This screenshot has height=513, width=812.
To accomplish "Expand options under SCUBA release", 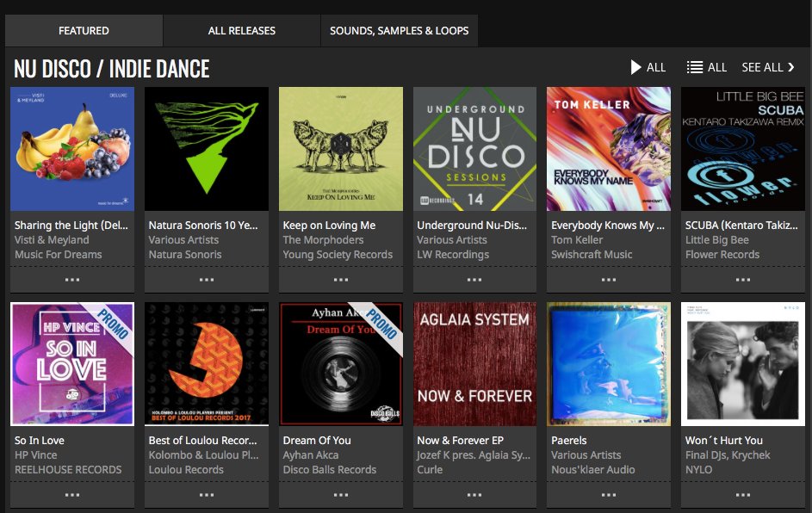I will [x=743, y=280].
